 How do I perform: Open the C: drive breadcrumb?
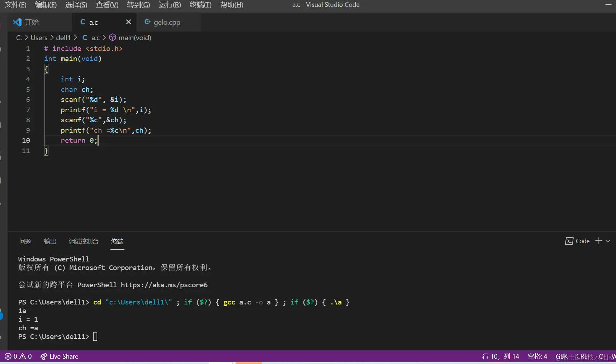(x=19, y=38)
